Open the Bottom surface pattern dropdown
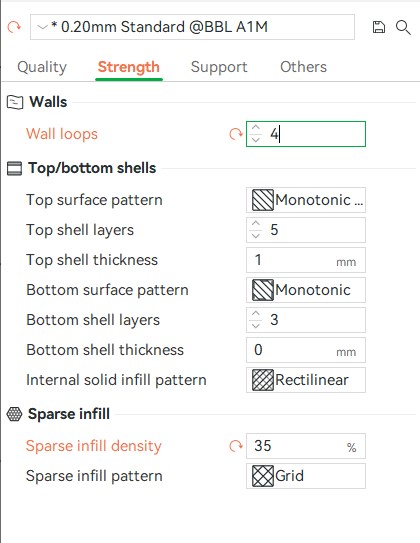The height and width of the screenshot is (543, 420). coord(306,290)
